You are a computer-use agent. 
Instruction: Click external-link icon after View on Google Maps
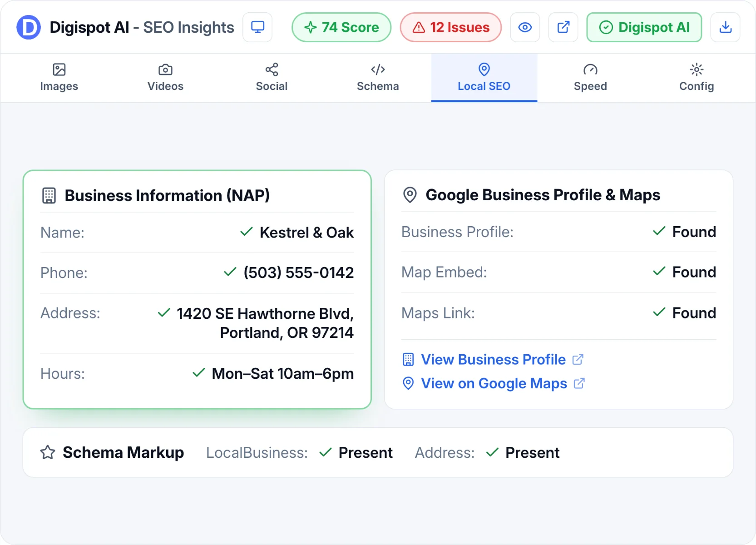click(x=579, y=383)
